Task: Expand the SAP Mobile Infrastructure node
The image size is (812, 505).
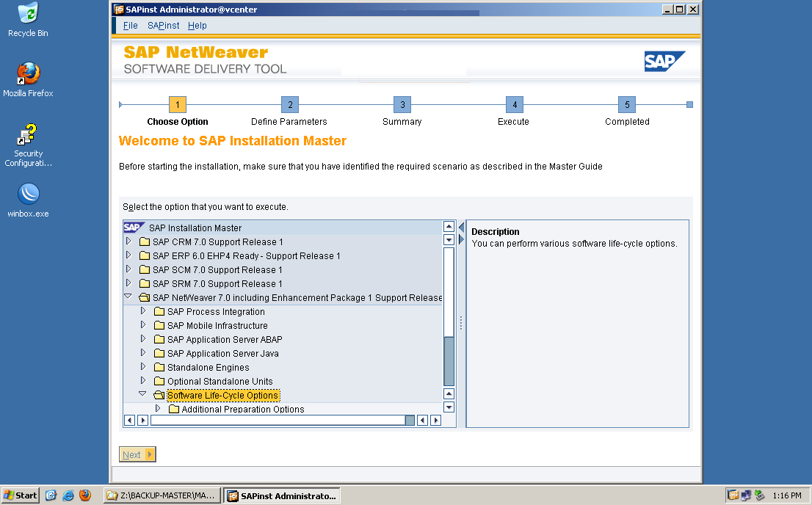Action: pyautogui.click(x=143, y=325)
